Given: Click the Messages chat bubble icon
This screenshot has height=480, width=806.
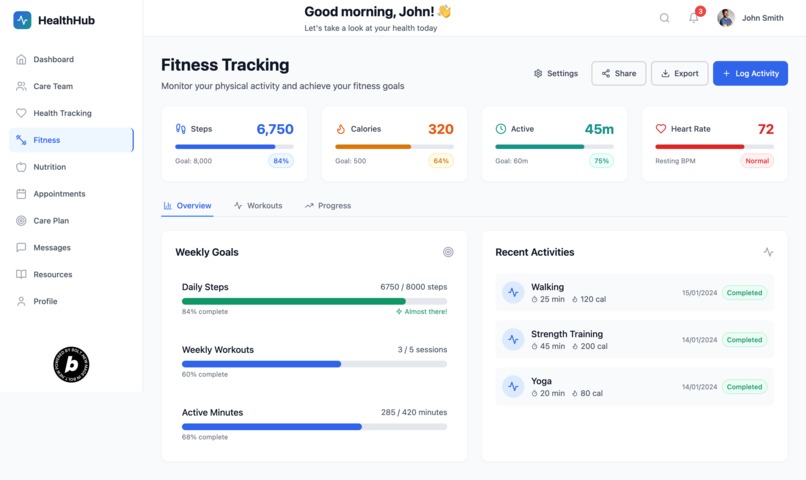Looking at the screenshot, I should [21, 247].
